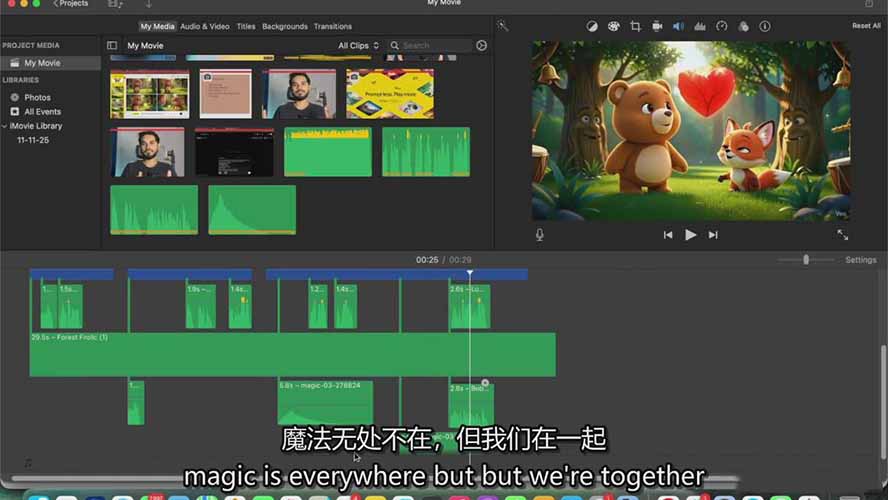Open the stabilization camera tool

pyautogui.click(x=657, y=26)
